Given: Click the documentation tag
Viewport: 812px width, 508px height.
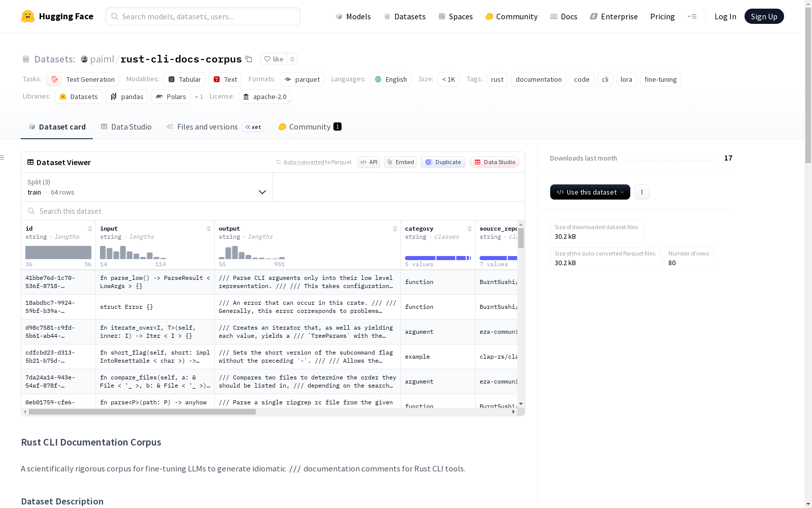Looking at the screenshot, I should (x=538, y=79).
